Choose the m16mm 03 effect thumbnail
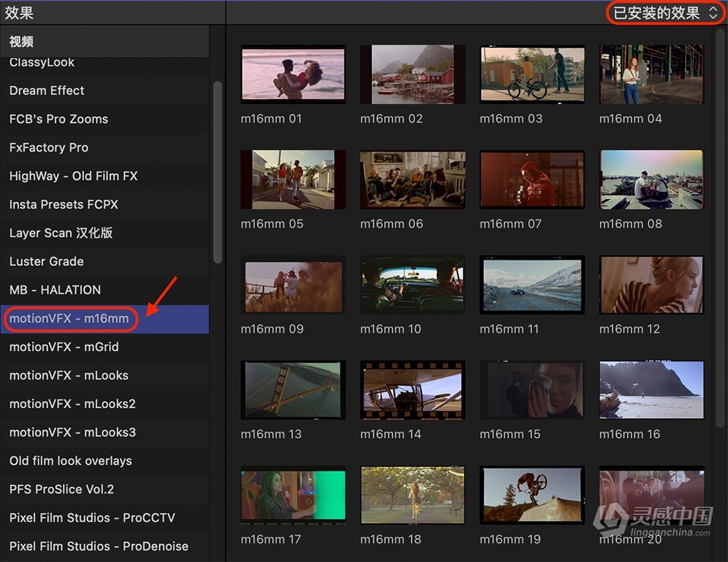 [532, 74]
